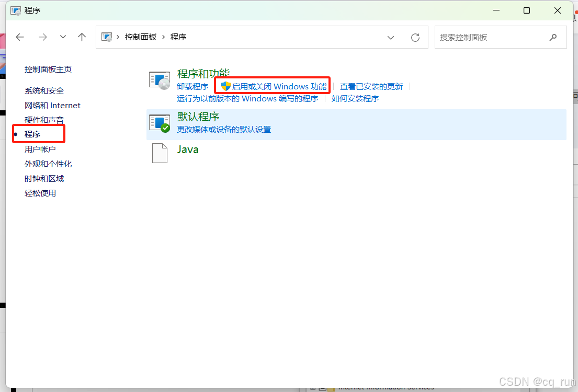Click the window title bar icon
This screenshot has height=392, width=578.
pyautogui.click(x=16, y=10)
